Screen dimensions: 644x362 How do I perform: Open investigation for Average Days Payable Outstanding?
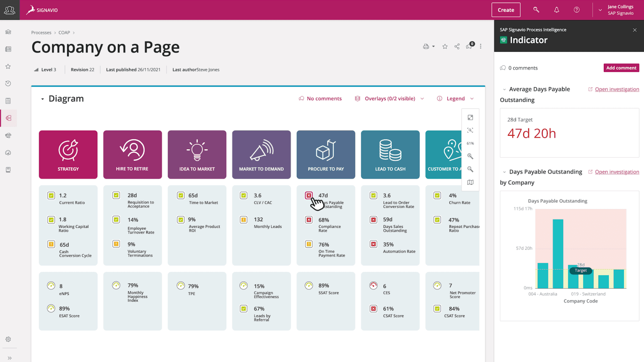coord(617,89)
